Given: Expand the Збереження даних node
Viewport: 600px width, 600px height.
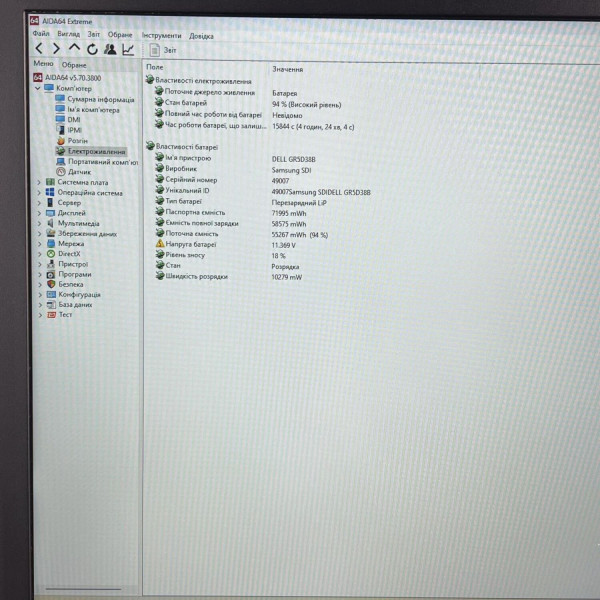Looking at the screenshot, I should click(x=39, y=234).
